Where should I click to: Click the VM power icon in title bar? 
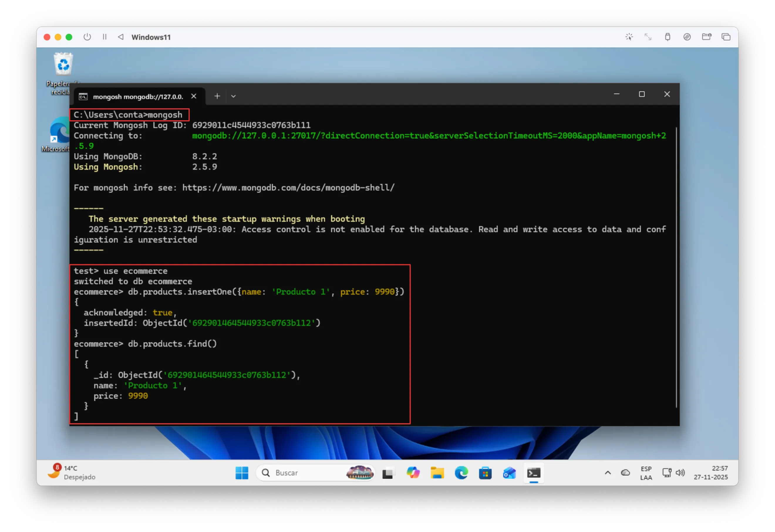pos(87,37)
